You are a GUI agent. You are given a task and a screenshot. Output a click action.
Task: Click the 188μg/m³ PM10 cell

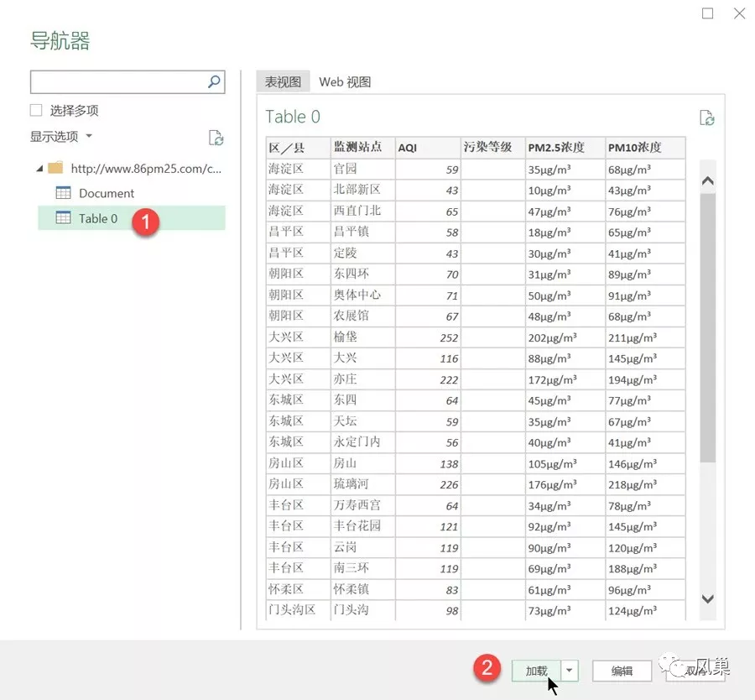(645, 568)
